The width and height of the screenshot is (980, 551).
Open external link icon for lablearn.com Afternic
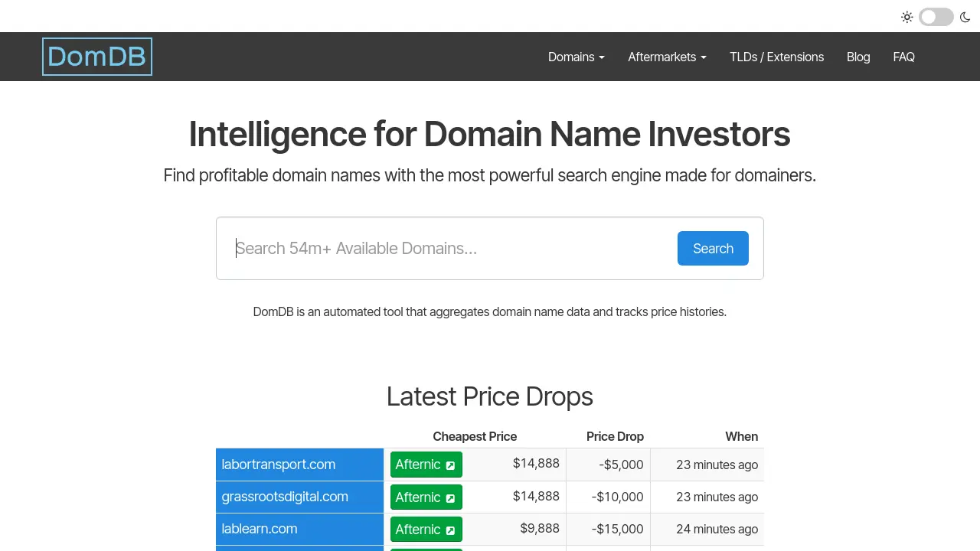(450, 530)
